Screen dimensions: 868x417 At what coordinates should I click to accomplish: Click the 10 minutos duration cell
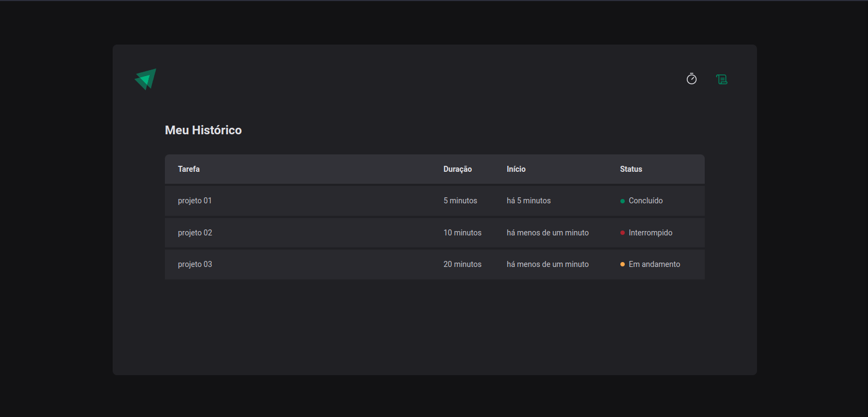[x=463, y=233]
